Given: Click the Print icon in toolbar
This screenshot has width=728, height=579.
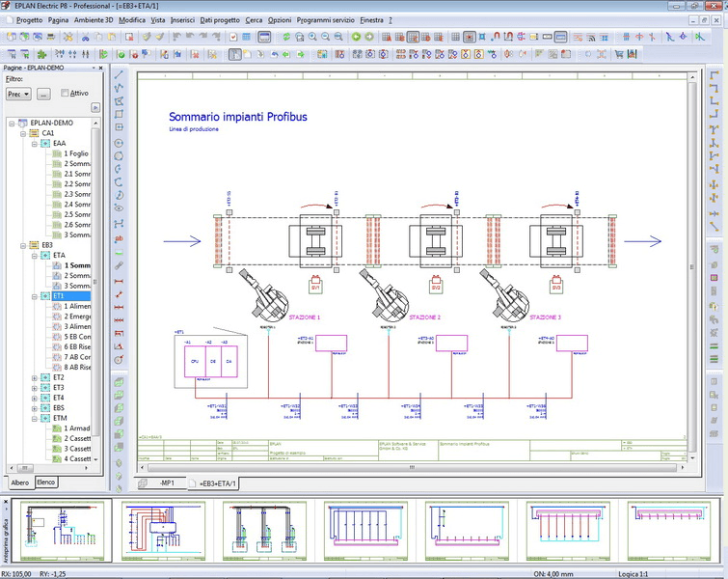Looking at the screenshot, I should point(51,37).
